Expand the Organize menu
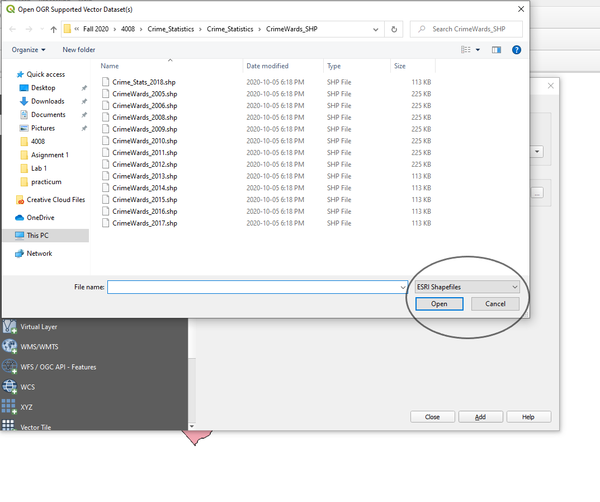Screen dimensions: 600x502 pyautogui.click(x=30, y=49)
